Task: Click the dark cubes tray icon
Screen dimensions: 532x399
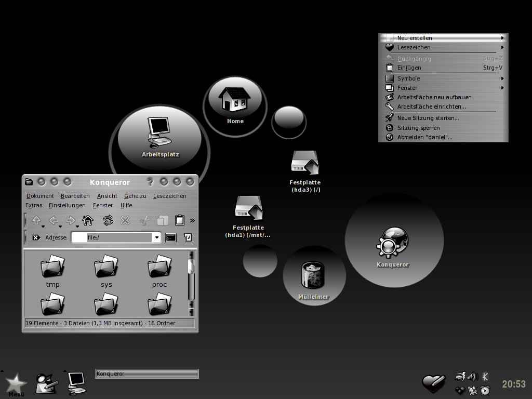Action: [x=460, y=390]
